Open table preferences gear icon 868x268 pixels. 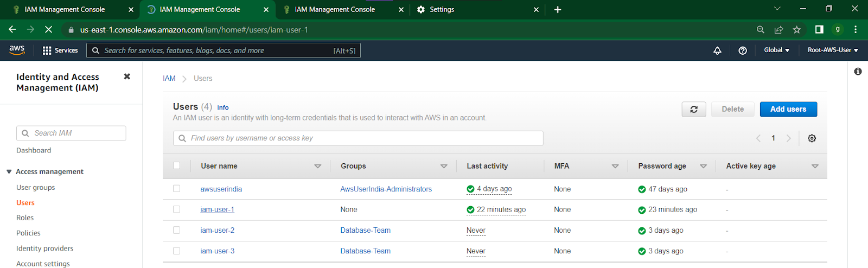812,138
